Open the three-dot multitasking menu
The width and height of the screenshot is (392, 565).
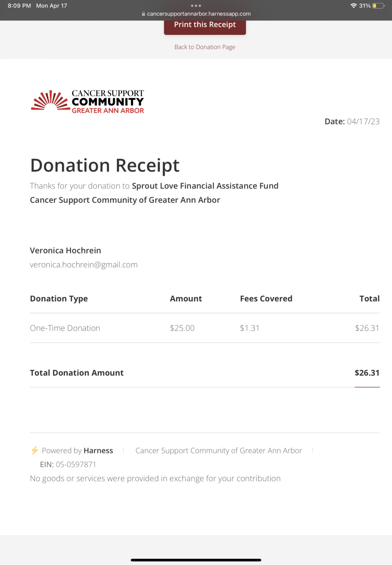(196, 6)
